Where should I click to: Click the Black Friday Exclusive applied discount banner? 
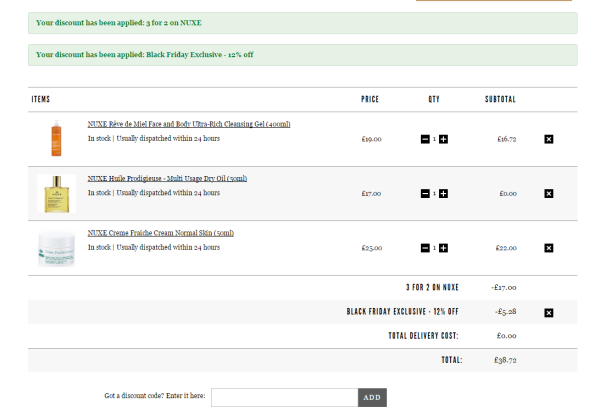(303, 55)
